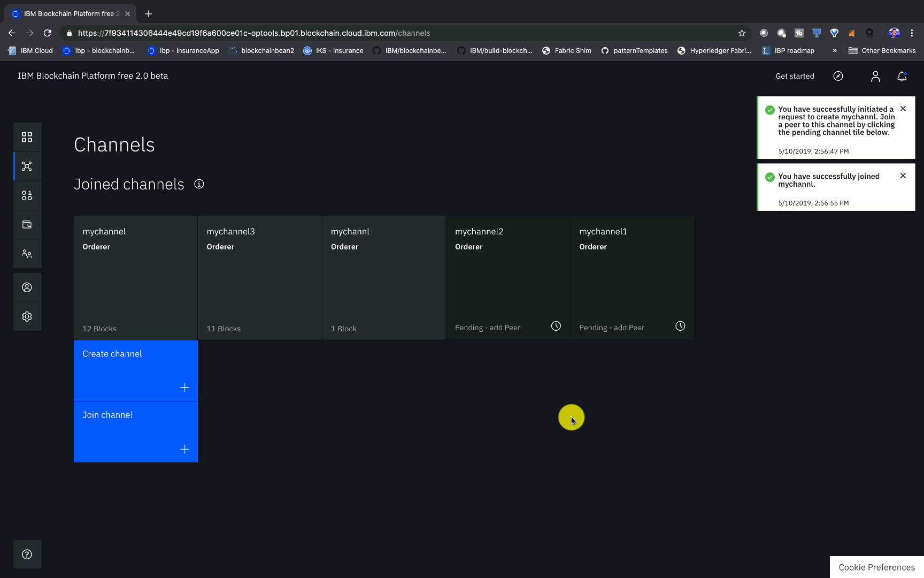Click the IBM Blockchain Platform free 2.0 beta title
This screenshot has width=924, height=578.
[x=93, y=76]
